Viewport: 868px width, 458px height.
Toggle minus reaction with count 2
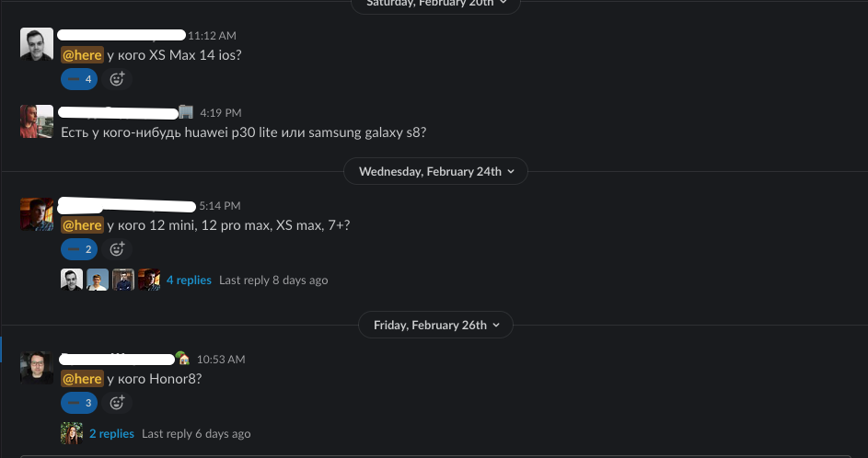(79, 249)
